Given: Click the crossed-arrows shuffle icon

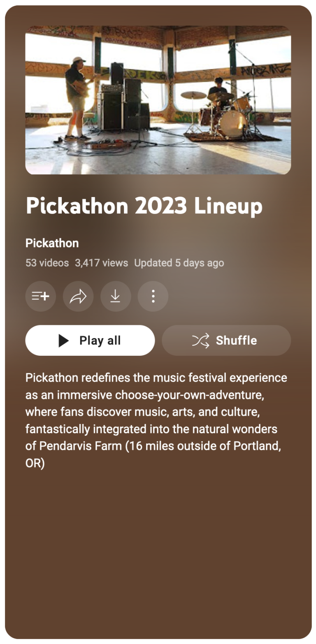Looking at the screenshot, I should pyautogui.click(x=200, y=341).
